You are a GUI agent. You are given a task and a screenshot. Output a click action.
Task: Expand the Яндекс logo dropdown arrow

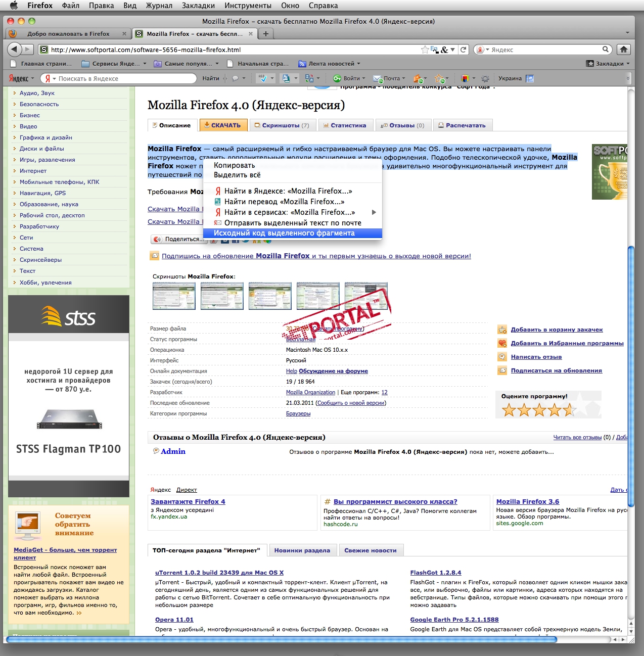pyautogui.click(x=32, y=78)
